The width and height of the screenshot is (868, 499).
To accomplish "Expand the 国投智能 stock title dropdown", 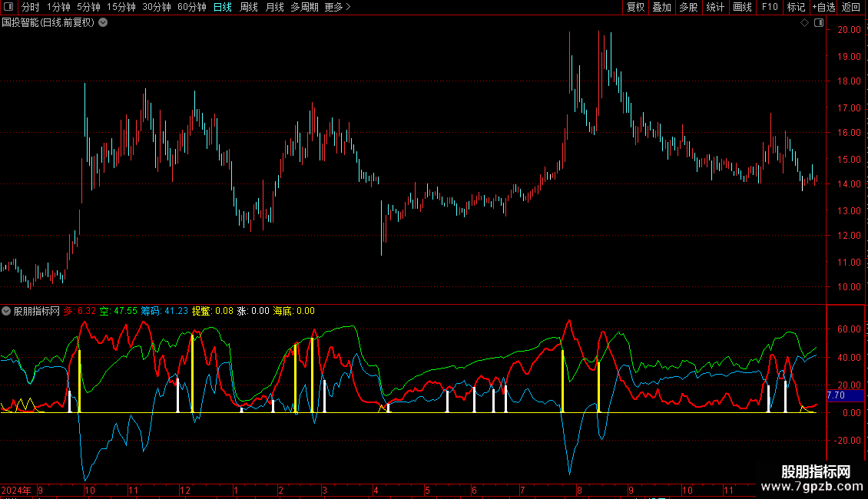I will 103,22.
